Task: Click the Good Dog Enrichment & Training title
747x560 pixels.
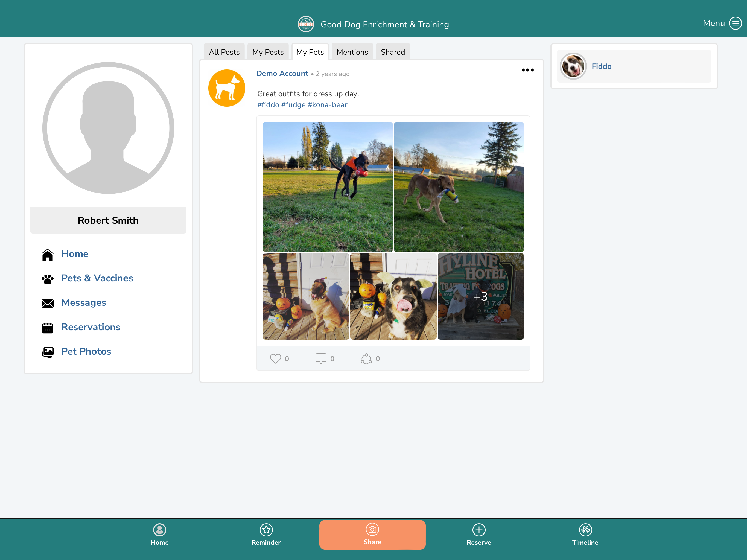Action: [x=385, y=24]
